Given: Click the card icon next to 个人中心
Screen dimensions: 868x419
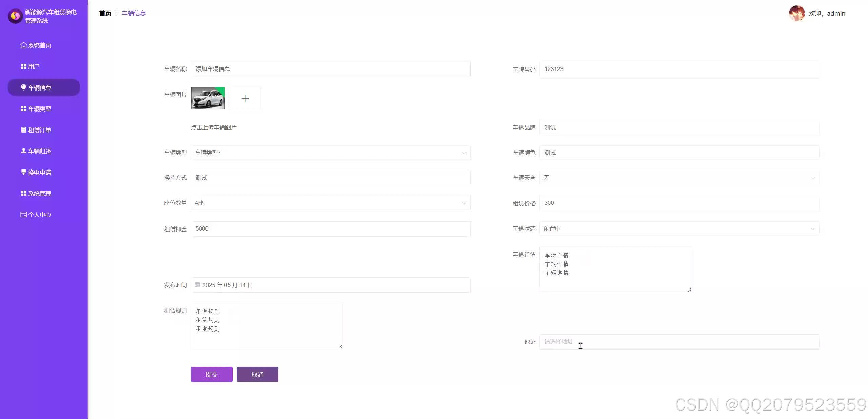Looking at the screenshot, I should click(23, 215).
